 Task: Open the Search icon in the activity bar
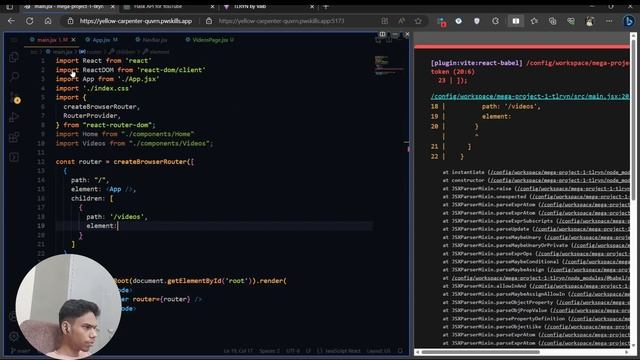point(14,77)
